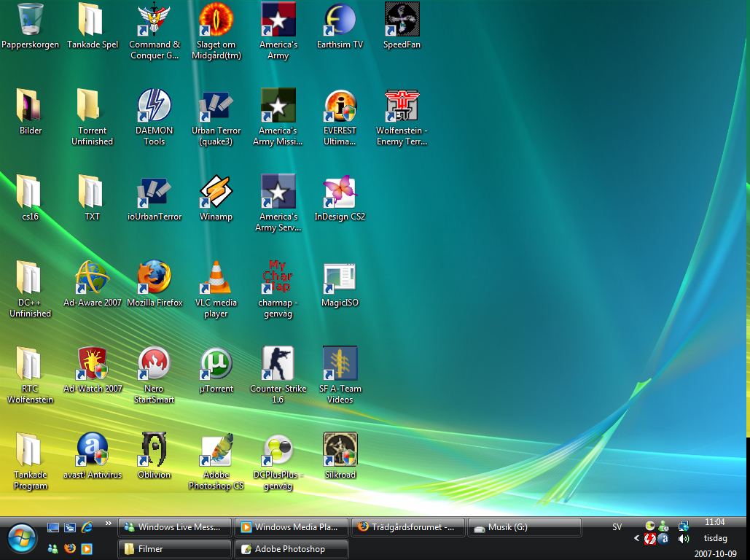
Task: Start SpeedFan from the desktop
Action: point(402,20)
